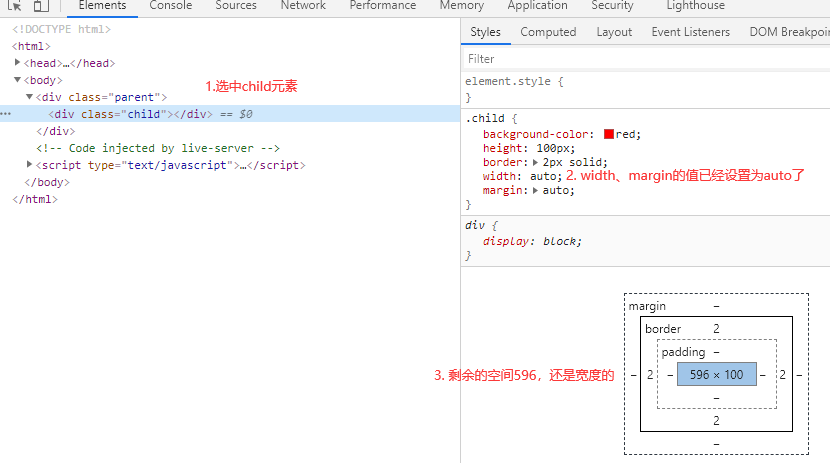Click the .child selector name
This screenshot has height=463, width=830.
point(485,118)
